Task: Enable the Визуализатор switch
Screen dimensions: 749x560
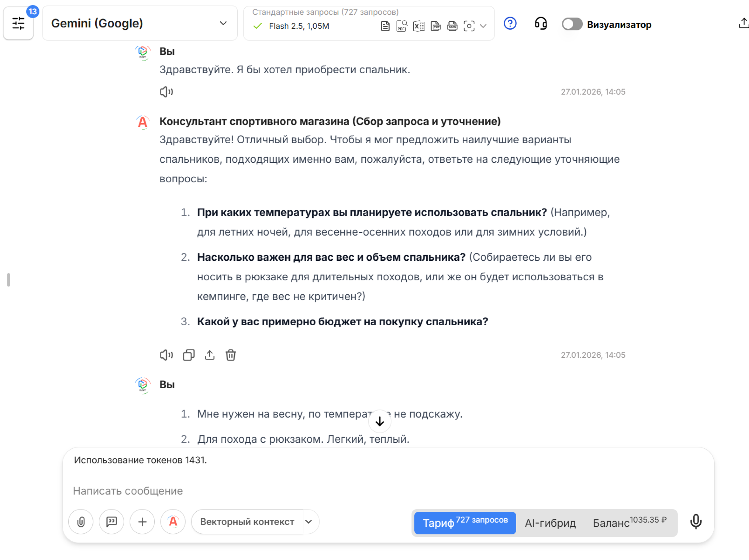Action: 572,24
